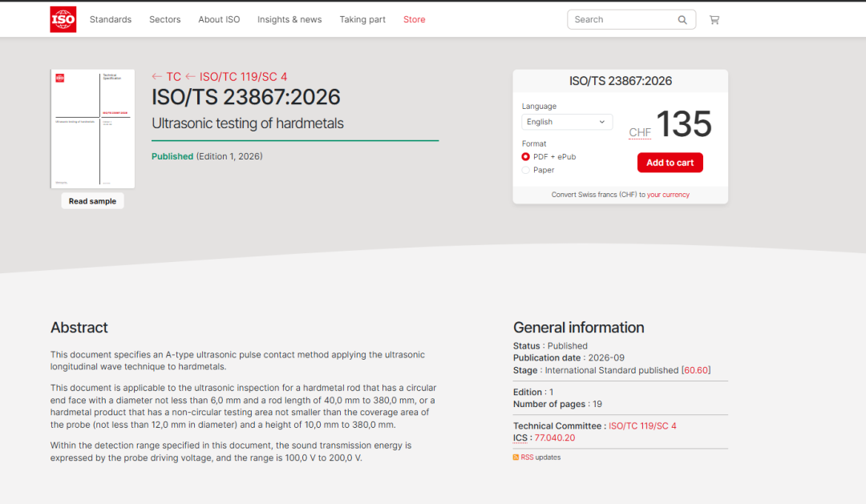The width and height of the screenshot is (866, 504).
Task: Open the Insights & news menu
Action: click(x=289, y=19)
